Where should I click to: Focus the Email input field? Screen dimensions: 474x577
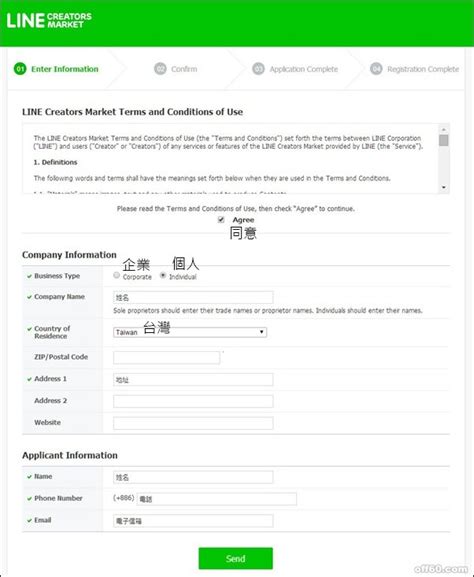193,521
